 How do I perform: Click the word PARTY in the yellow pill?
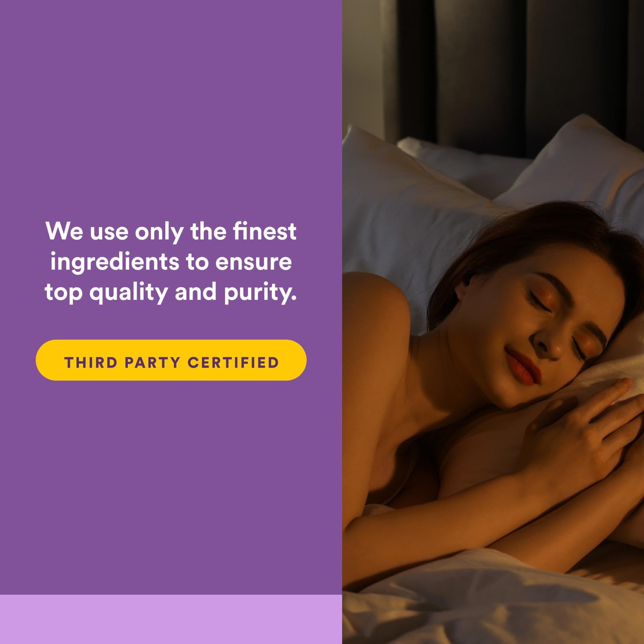(152, 363)
